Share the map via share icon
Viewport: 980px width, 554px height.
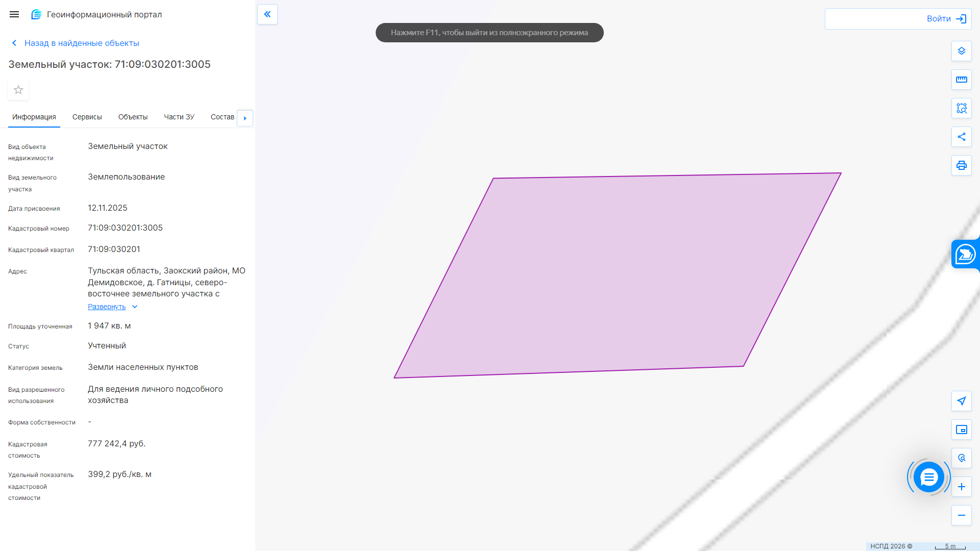tap(961, 137)
